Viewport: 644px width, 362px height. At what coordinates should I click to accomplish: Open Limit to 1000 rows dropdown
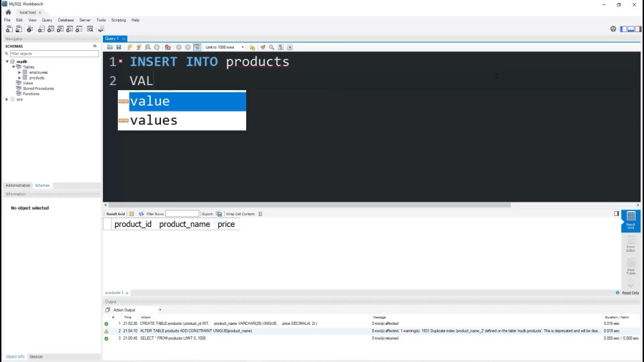225,47
